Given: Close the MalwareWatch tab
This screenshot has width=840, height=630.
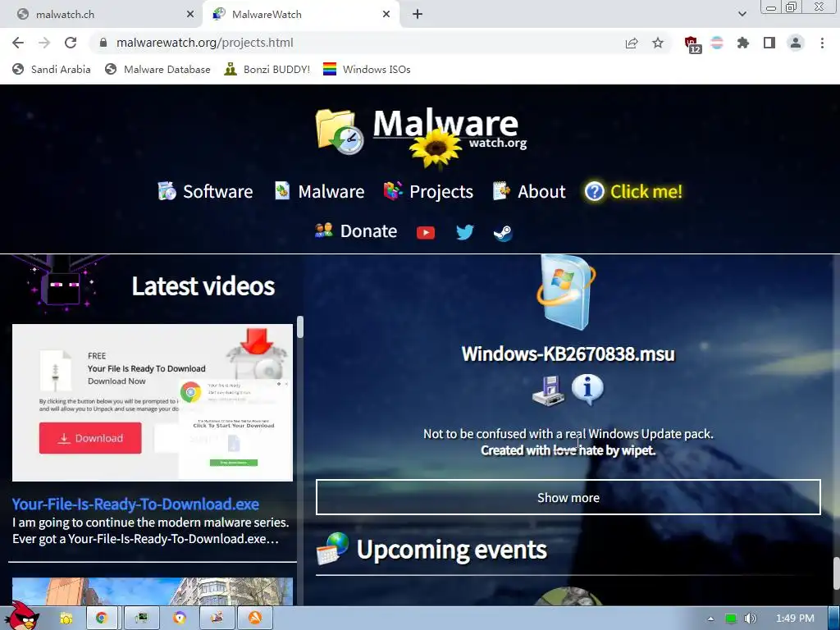Looking at the screenshot, I should [x=386, y=15].
